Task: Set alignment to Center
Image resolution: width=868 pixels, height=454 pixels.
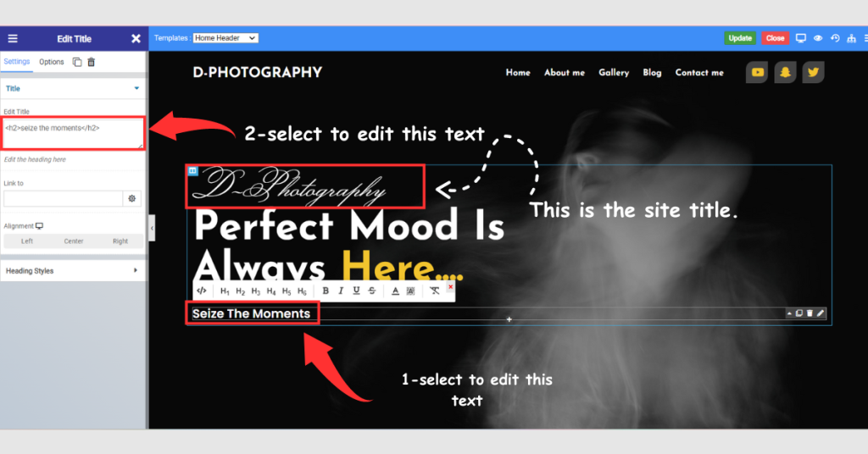Action: (73, 241)
